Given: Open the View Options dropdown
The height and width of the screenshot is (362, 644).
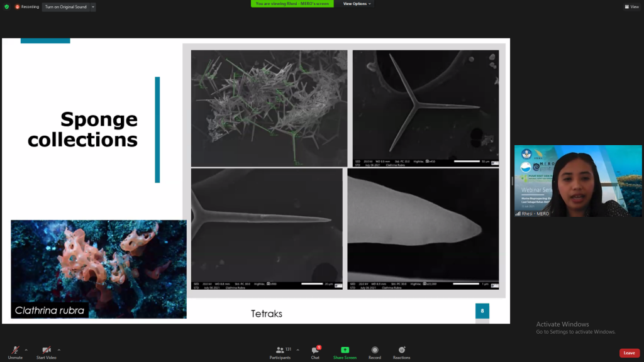Looking at the screenshot, I should coord(357,4).
